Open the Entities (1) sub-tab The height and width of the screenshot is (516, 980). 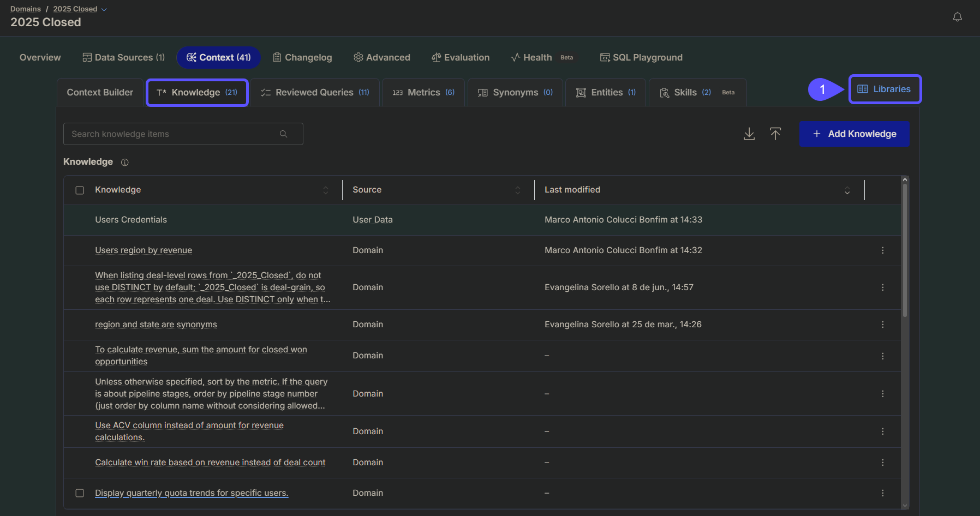(606, 92)
